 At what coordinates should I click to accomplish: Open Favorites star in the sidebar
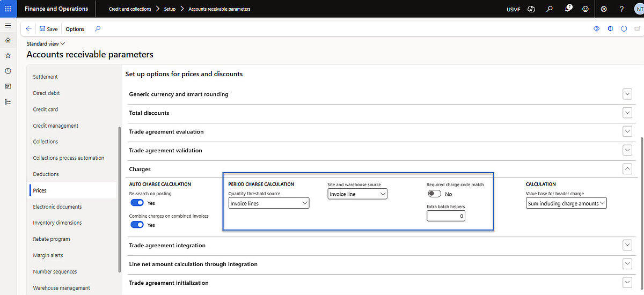pos(8,55)
